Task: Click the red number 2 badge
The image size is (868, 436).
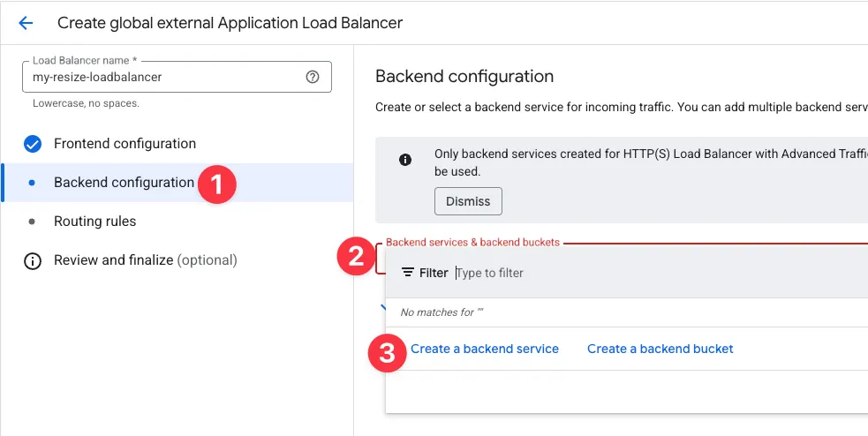Action: click(357, 257)
